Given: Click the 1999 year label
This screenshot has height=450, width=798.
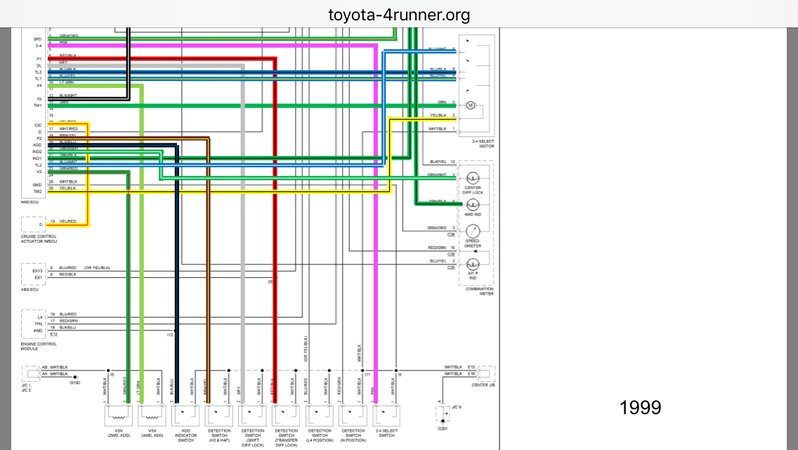Looking at the screenshot, I should click(640, 407).
